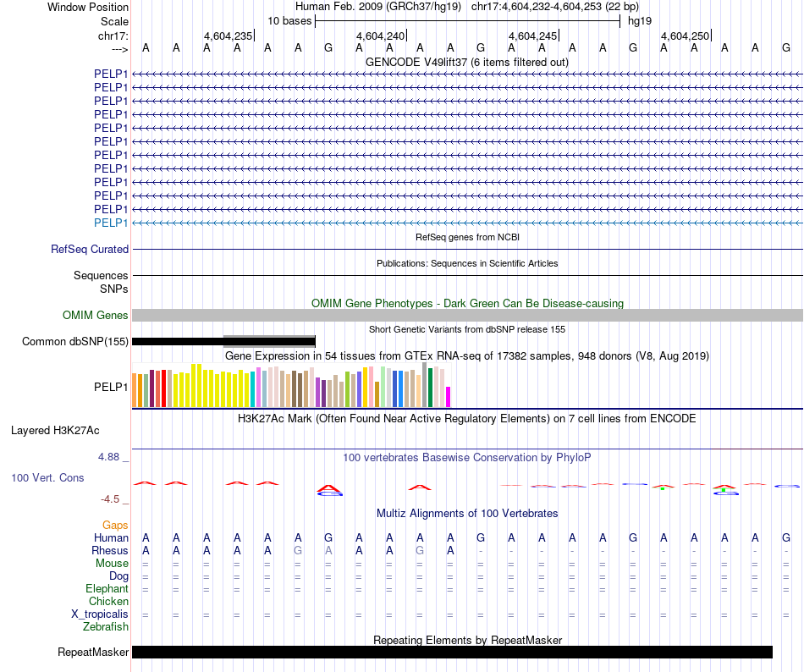804x672 pixels.
Task: Click 100 vertebrates Basewise Conservation by PhyloP title
Action: point(467,457)
